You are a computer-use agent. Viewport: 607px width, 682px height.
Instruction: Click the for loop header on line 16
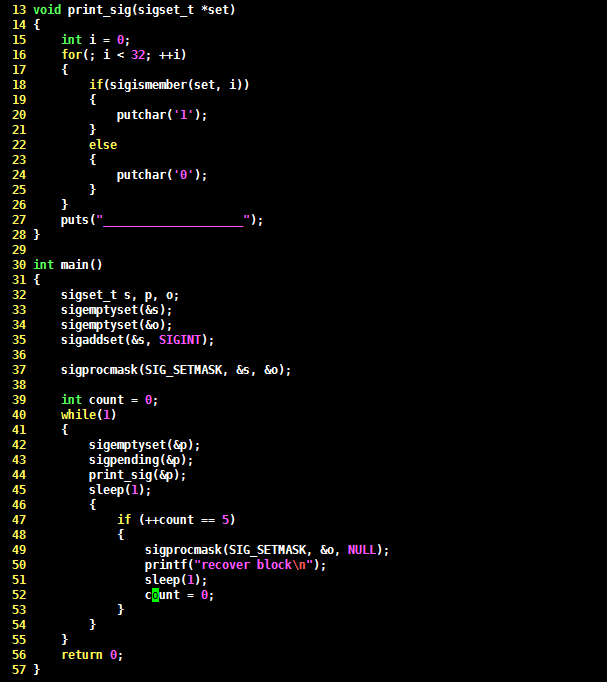pos(124,55)
